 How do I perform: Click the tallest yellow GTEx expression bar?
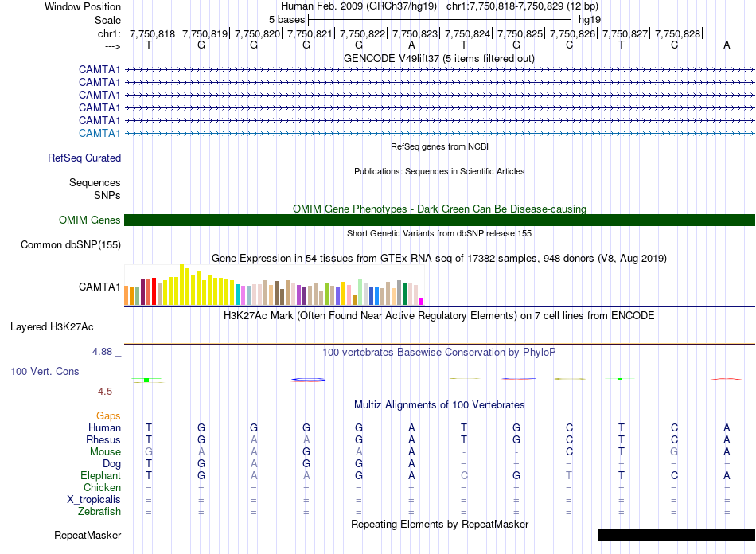(x=181, y=284)
